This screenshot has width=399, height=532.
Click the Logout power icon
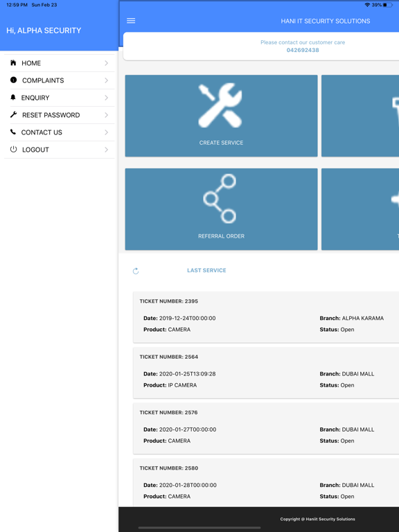click(x=13, y=150)
